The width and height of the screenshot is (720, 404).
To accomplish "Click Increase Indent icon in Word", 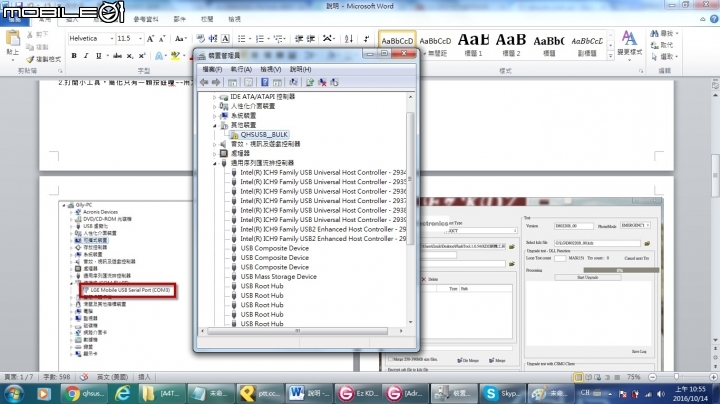I will [x=311, y=39].
